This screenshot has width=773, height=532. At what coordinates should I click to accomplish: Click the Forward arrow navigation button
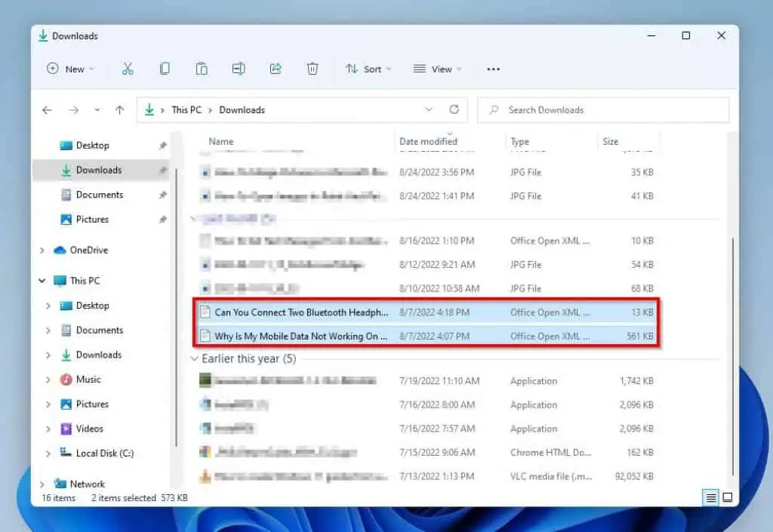coord(73,110)
